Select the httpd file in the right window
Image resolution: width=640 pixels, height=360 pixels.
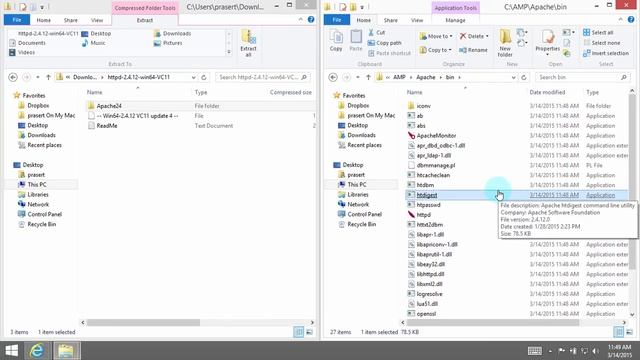(423, 215)
